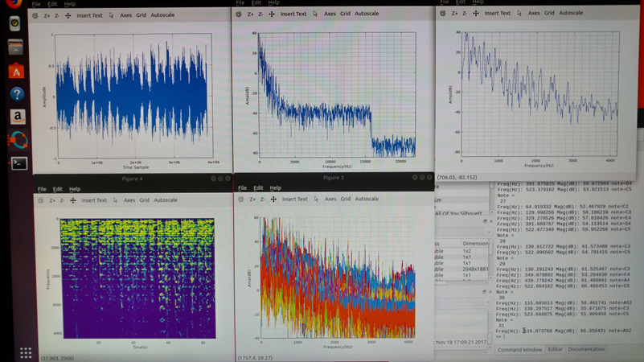Open the File menu of Figure 4
644x362 pixels.
[42, 189]
